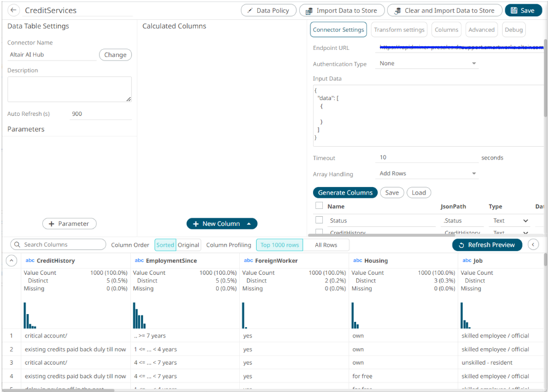Switch column order to Original
This screenshot has width=548, height=392.
point(188,245)
